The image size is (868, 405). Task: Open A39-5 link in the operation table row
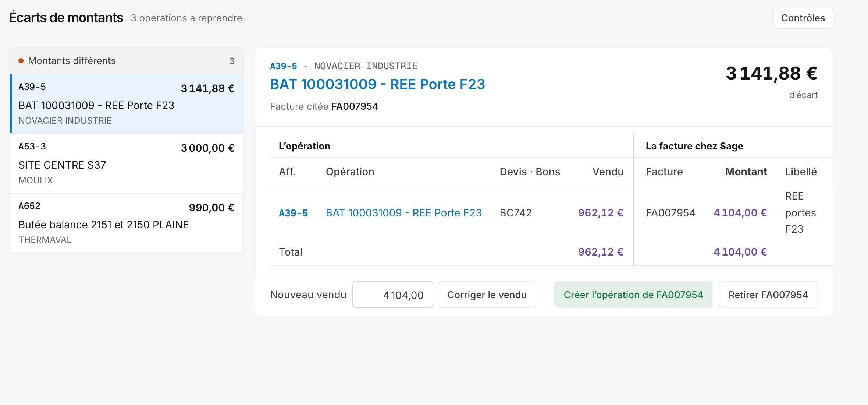[x=293, y=213]
